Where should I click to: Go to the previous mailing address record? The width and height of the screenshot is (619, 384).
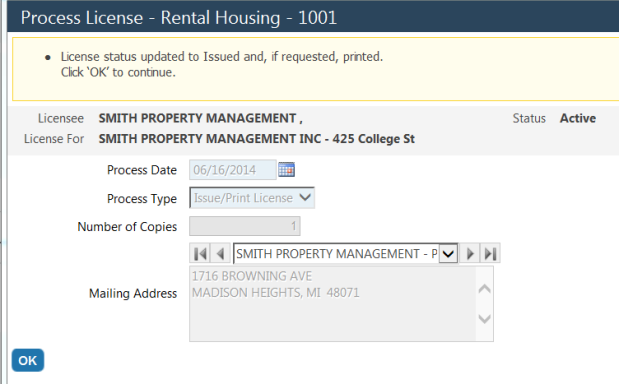pyautogui.click(x=220, y=253)
